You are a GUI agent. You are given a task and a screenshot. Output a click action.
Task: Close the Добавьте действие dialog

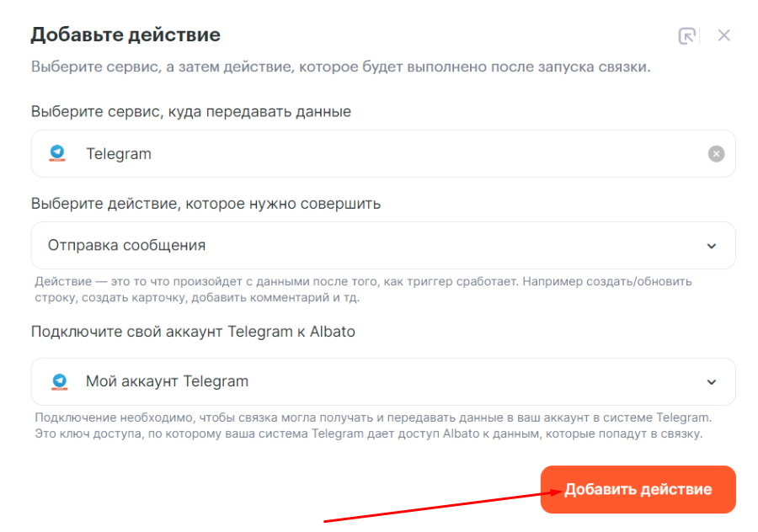click(x=723, y=35)
